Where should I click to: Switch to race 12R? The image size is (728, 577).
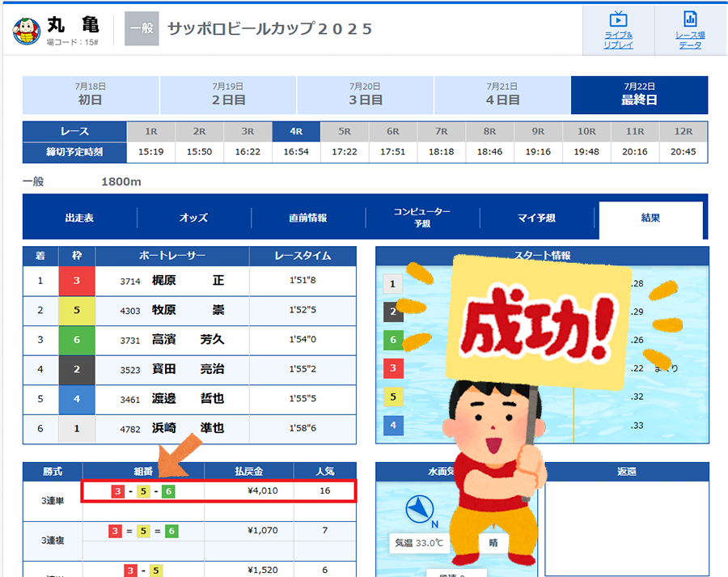tap(683, 131)
